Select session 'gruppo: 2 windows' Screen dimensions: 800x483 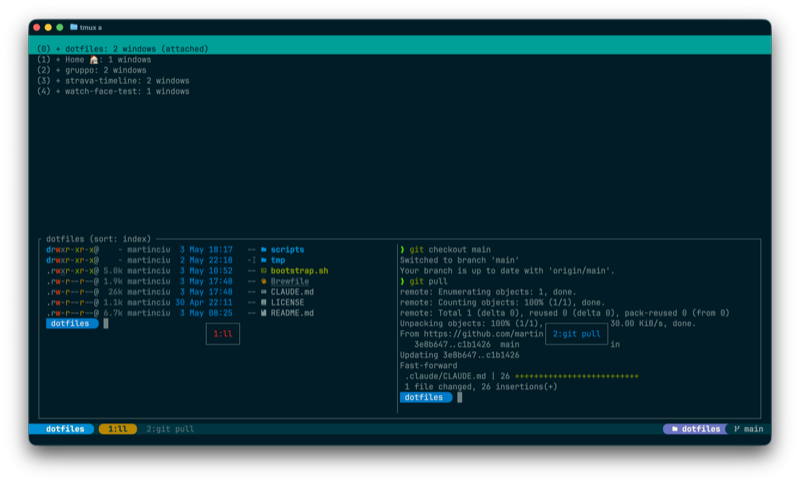[x=92, y=70]
